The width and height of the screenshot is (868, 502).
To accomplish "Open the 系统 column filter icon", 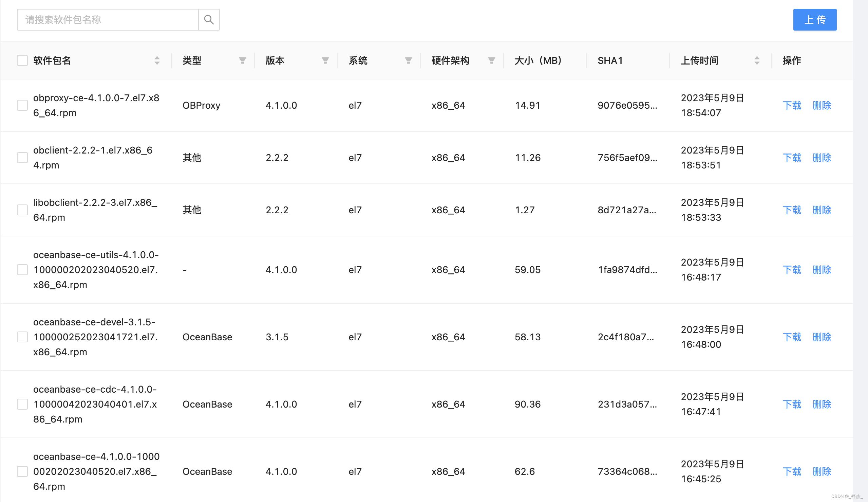I will [x=409, y=61].
